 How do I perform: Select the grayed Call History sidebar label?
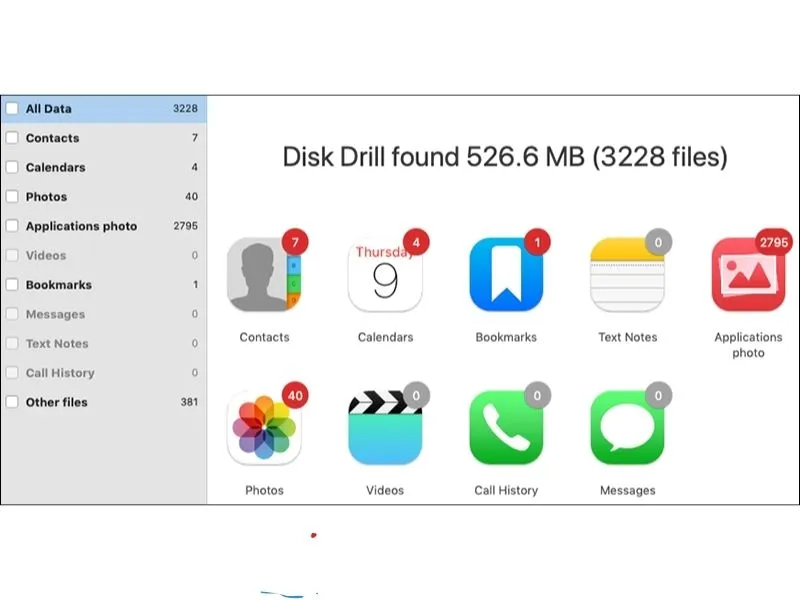(x=60, y=373)
